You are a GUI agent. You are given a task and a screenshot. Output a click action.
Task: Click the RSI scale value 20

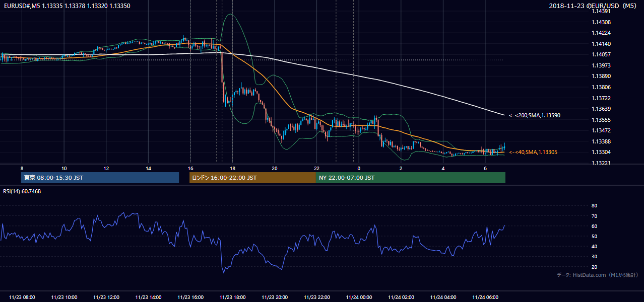click(594, 267)
